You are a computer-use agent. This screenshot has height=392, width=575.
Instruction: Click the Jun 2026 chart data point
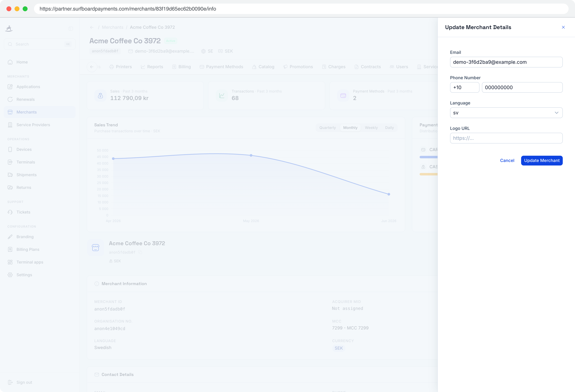pyautogui.click(x=389, y=194)
